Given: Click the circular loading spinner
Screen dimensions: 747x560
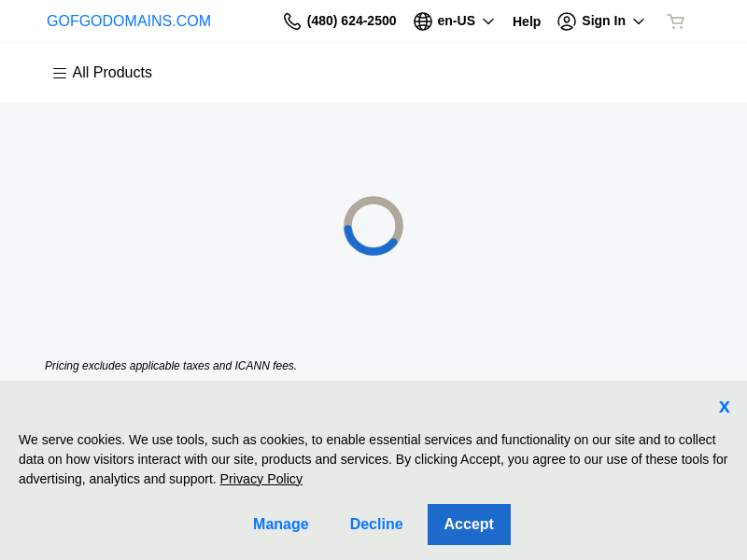Looking at the screenshot, I should click(x=373, y=226).
